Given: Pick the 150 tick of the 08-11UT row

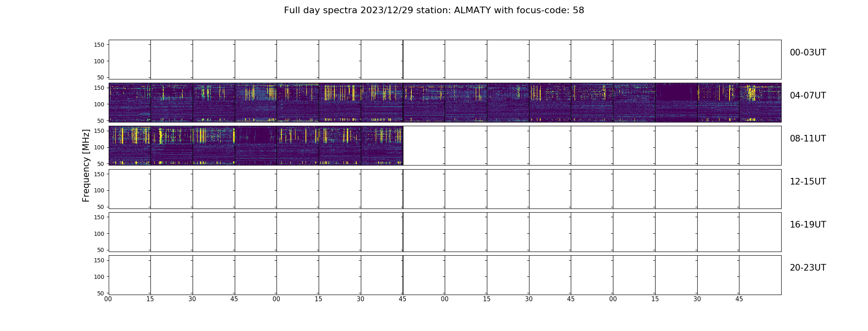Looking at the screenshot, I should coord(99,131).
